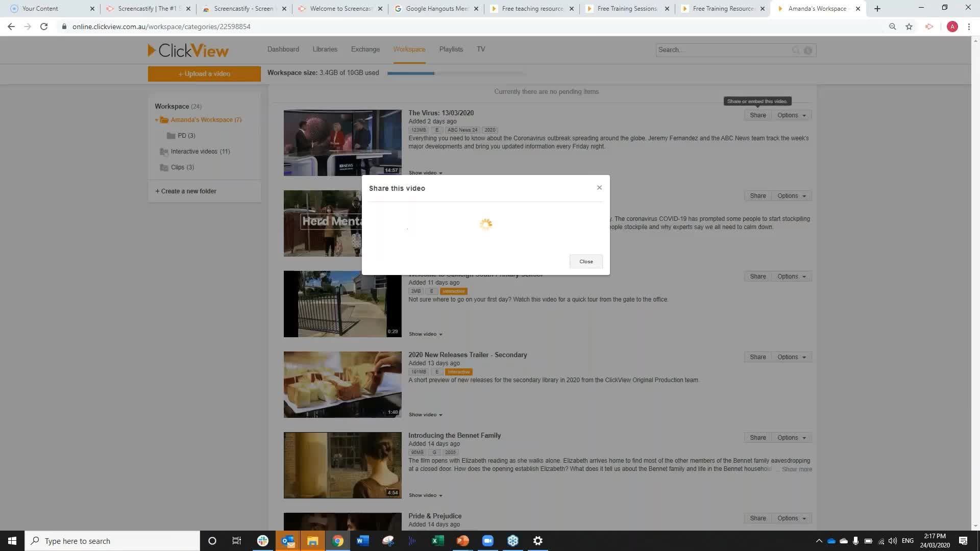Open The Virus video thumbnail
The width and height of the screenshot is (980, 551).
coord(342,143)
